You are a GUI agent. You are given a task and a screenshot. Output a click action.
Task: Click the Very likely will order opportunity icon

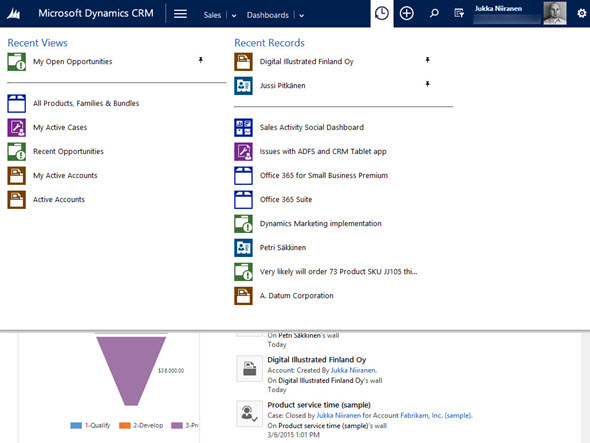click(x=243, y=272)
